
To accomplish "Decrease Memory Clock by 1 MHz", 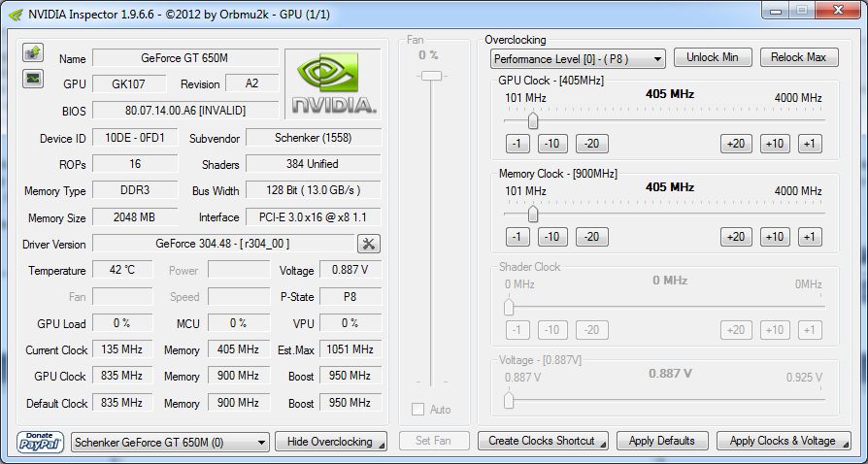I will [x=517, y=237].
